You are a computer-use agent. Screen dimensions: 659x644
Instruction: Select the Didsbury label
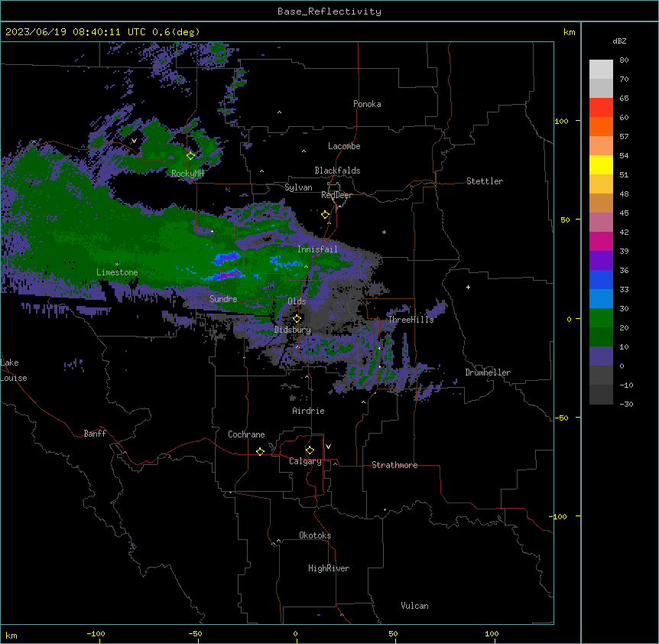(293, 330)
